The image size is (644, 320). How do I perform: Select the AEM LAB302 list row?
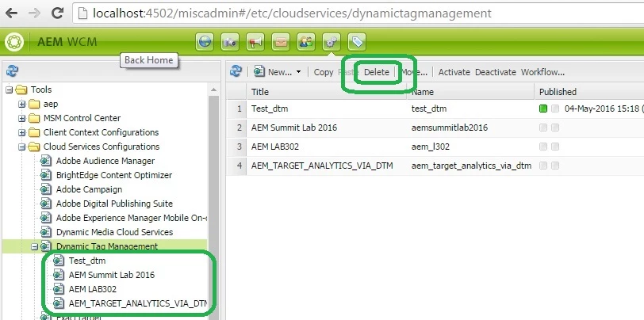435,147
